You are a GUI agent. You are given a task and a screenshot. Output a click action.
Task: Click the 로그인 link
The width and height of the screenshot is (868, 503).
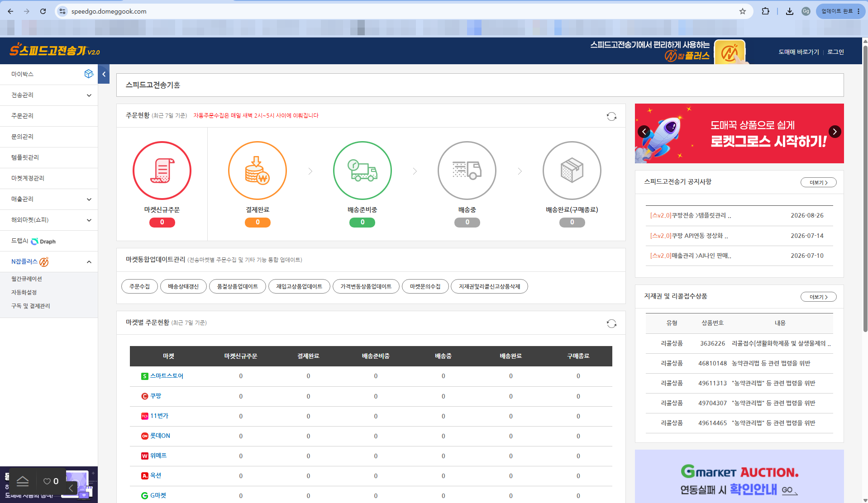835,52
